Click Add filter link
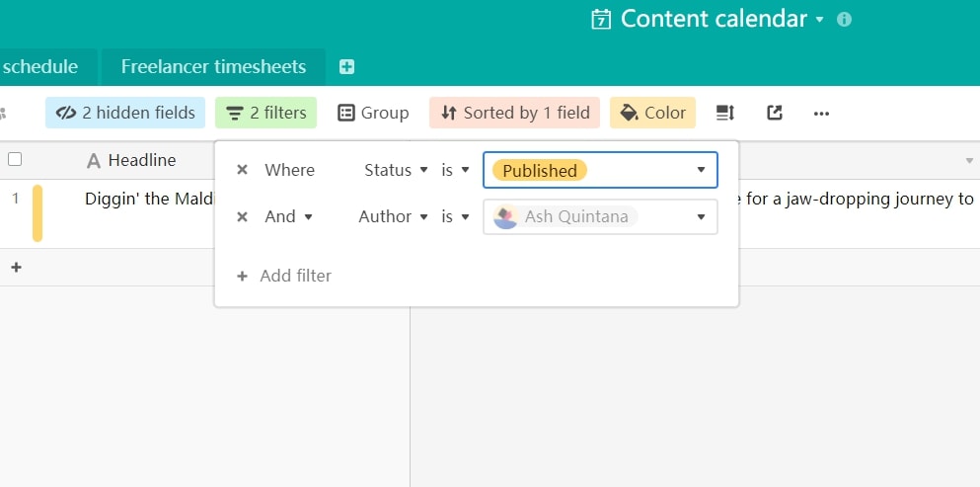The height and width of the screenshot is (487, 980). point(284,276)
